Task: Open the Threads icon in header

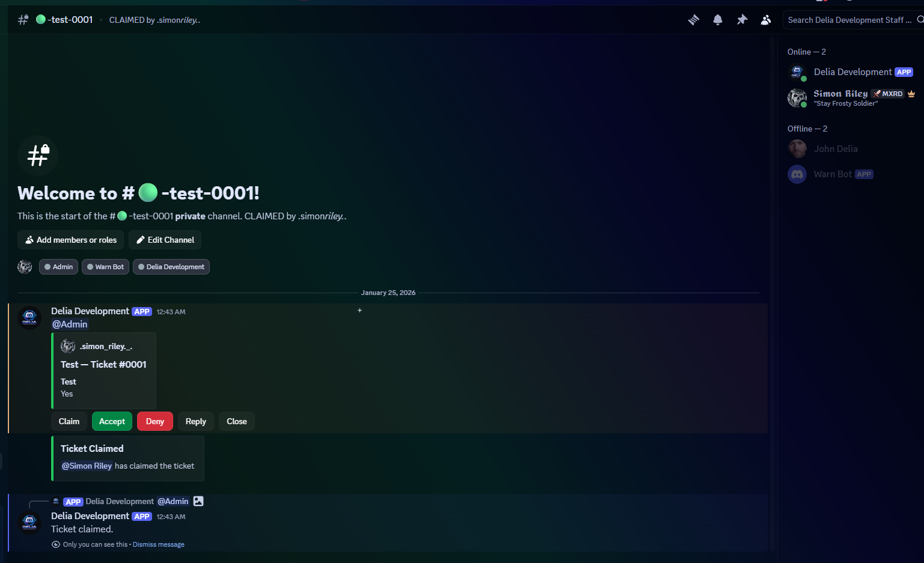Action: 694,20
